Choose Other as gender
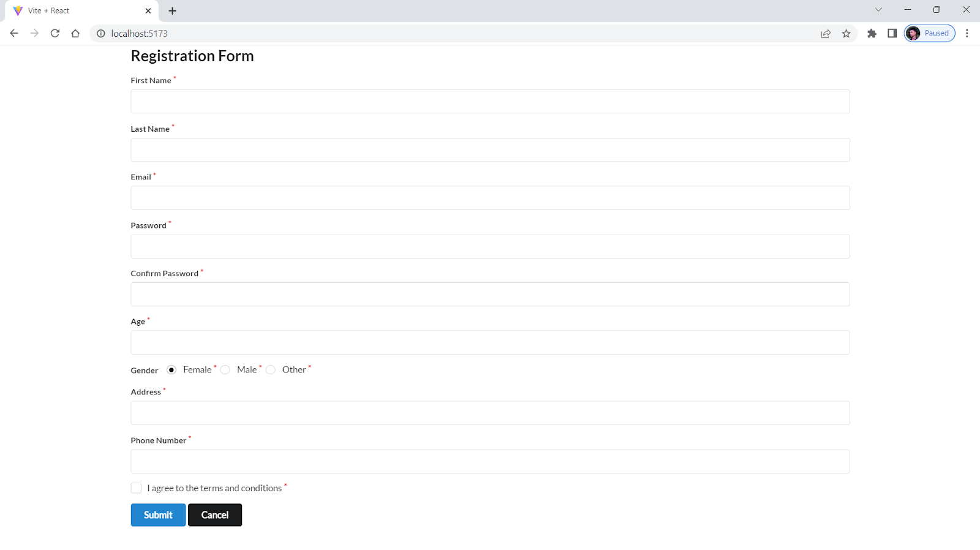Screen dimensions: 980x550 click(x=271, y=370)
